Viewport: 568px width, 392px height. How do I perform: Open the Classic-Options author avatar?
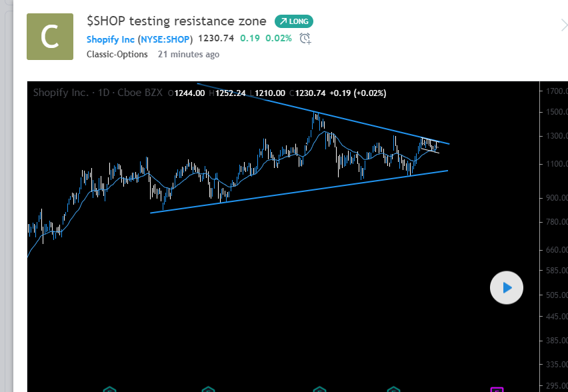[50, 37]
